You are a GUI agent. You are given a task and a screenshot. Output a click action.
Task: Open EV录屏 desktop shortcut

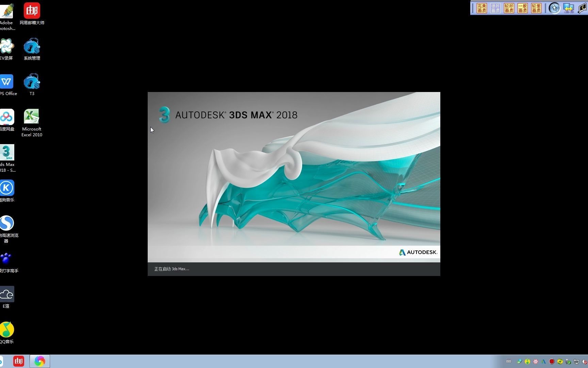tap(6, 49)
